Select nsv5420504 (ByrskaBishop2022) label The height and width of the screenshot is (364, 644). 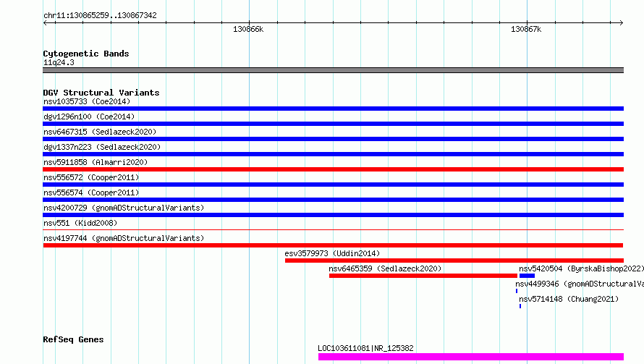point(581,268)
